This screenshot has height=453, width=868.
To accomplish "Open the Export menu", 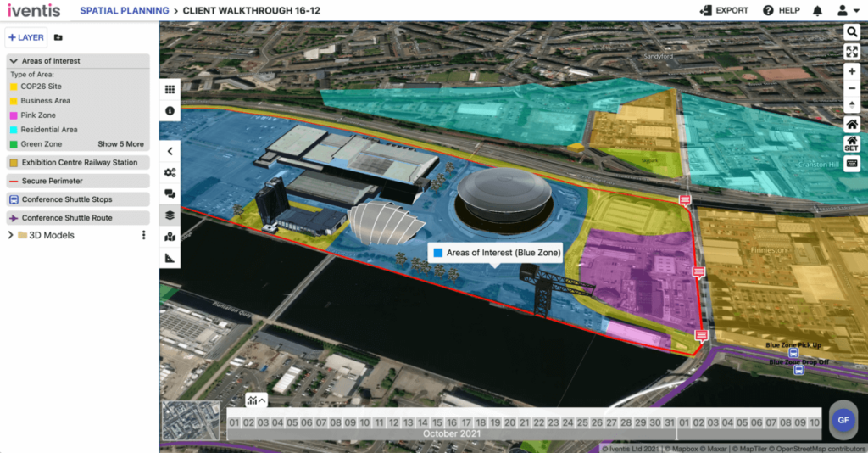I will click(724, 10).
